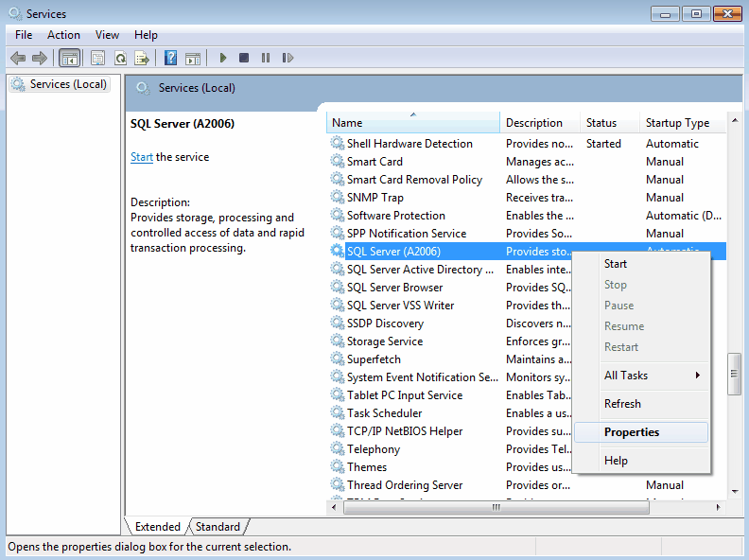Click the gear icon beside Shell Hardware Detection
Viewport: 749px width, 560px height.
(x=338, y=144)
